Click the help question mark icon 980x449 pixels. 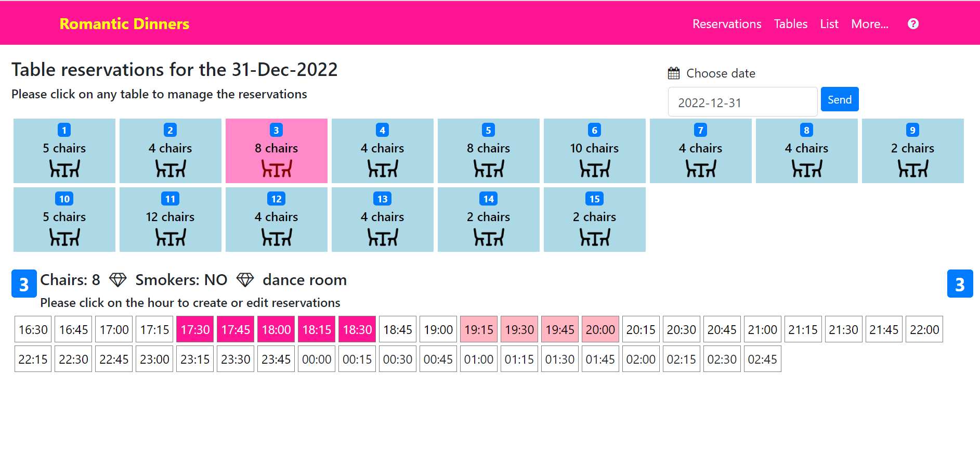point(912,24)
